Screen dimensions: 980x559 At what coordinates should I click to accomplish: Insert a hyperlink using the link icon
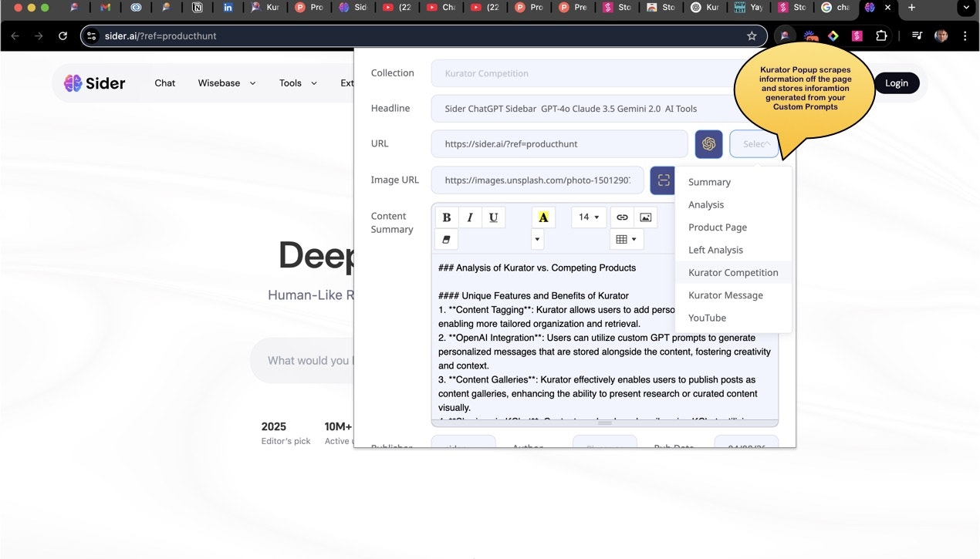(x=622, y=217)
